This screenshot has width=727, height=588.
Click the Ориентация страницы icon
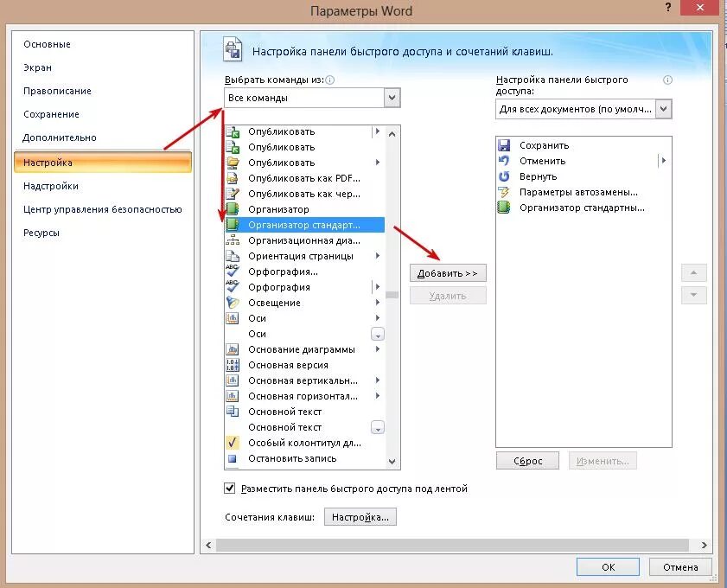[233, 256]
